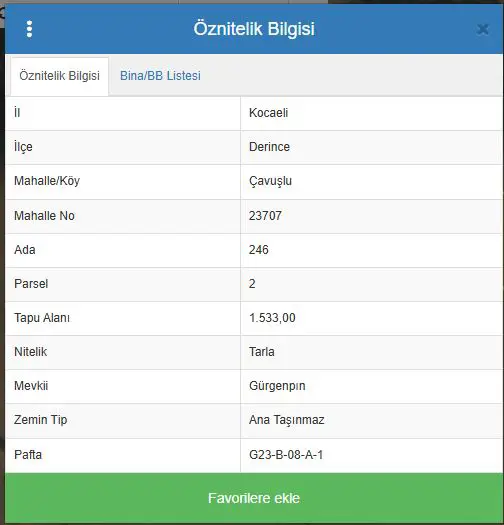
Task: Click the Ada row label
Action: coord(24,250)
